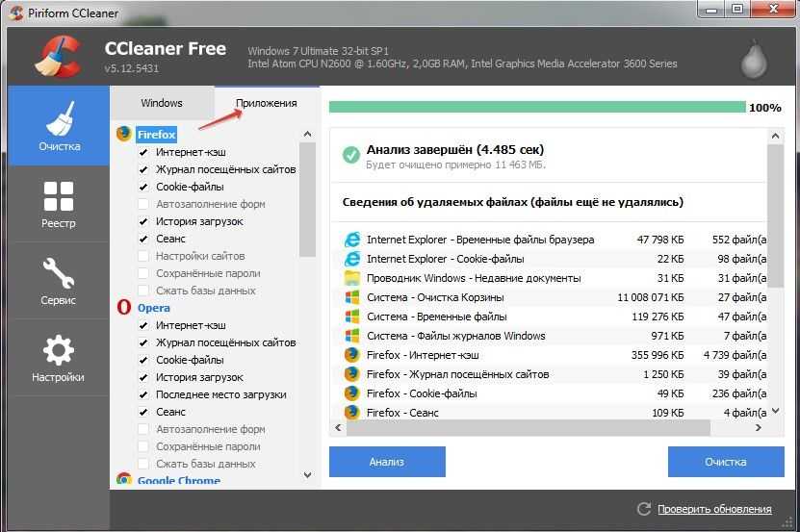Click results panel scroll down arrow
800x532 pixels.
(776, 411)
